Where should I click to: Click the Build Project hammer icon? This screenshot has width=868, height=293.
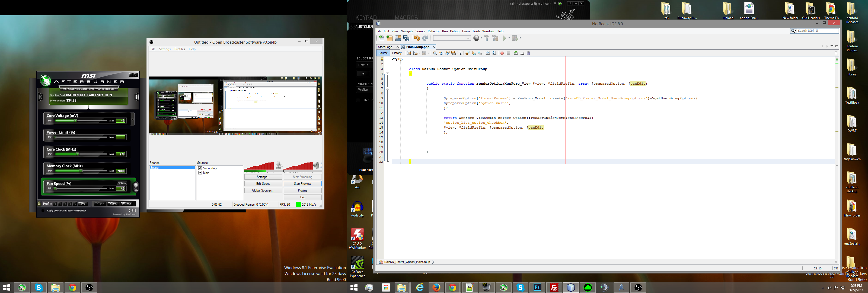[x=487, y=39]
